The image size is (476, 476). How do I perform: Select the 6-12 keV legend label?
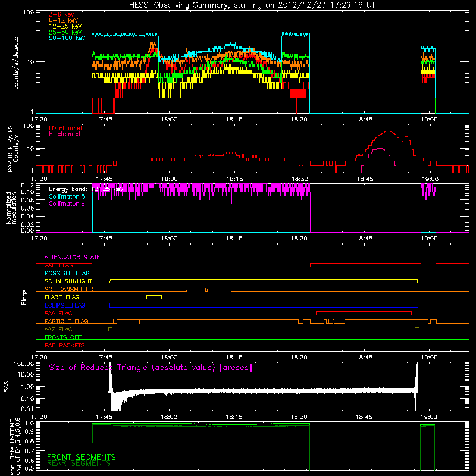pyautogui.click(x=64, y=20)
